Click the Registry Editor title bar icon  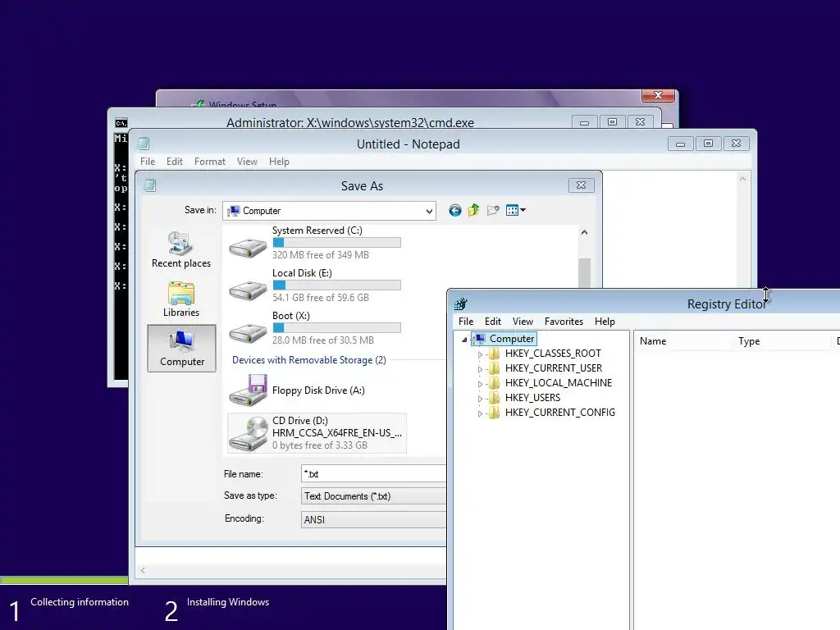click(x=461, y=304)
